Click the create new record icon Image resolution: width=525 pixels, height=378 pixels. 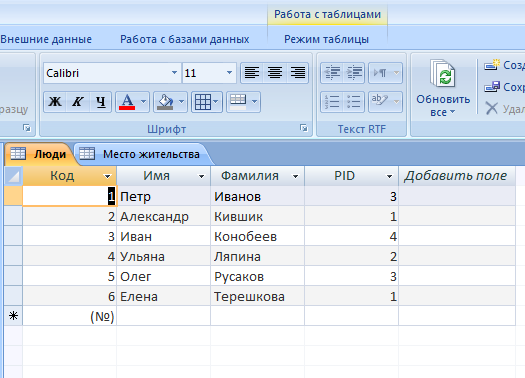point(492,65)
